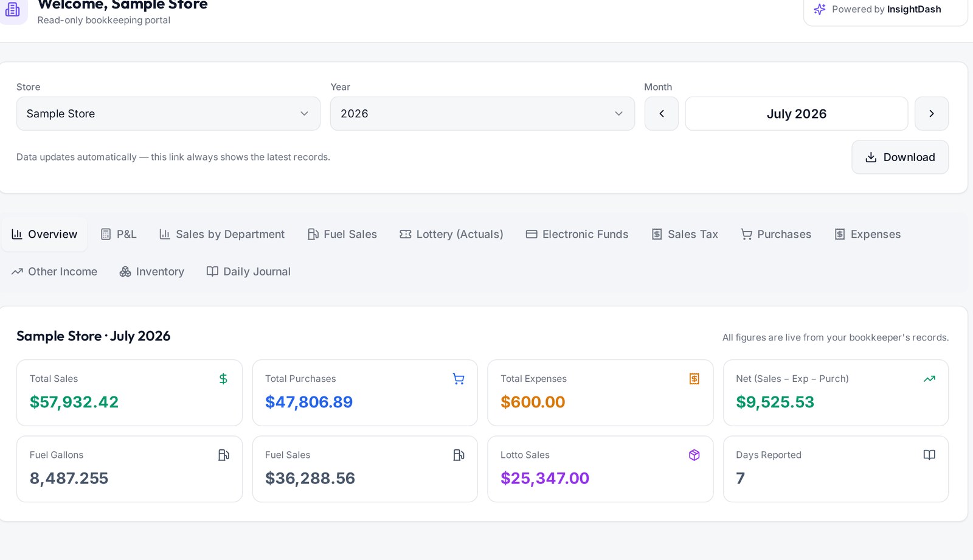The height and width of the screenshot is (560, 973).
Task: Click the pump icon on Fuel Gallons card
Action: coord(223,455)
